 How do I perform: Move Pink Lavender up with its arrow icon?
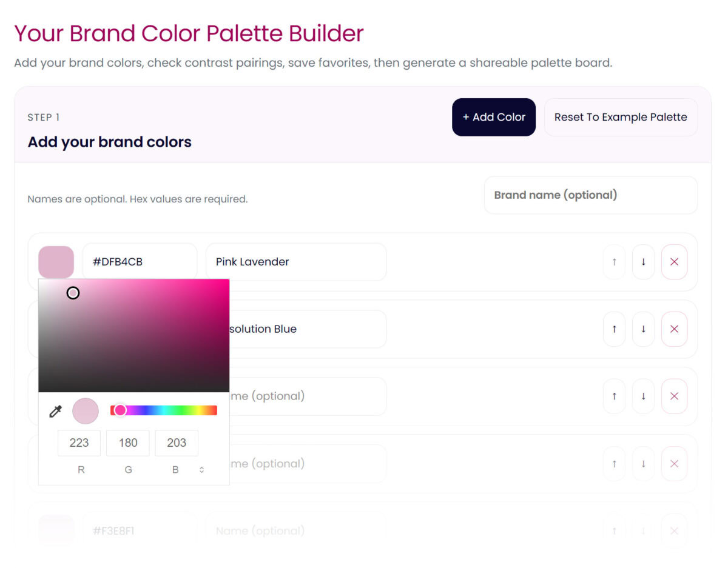614,261
